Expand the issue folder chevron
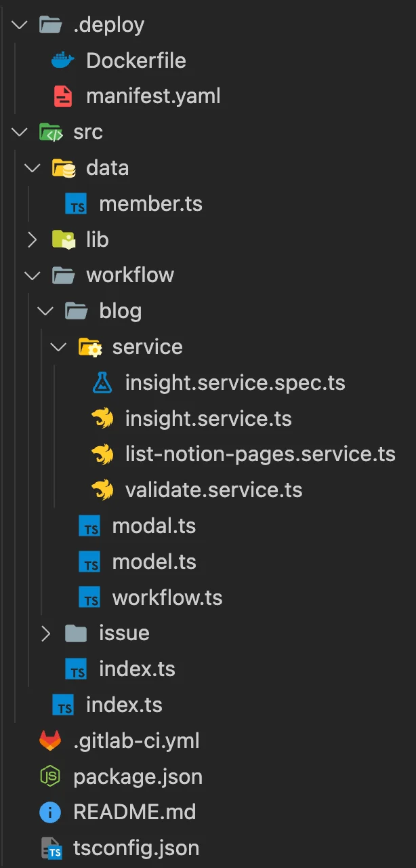Image resolution: width=416 pixels, height=868 pixels. click(x=45, y=633)
